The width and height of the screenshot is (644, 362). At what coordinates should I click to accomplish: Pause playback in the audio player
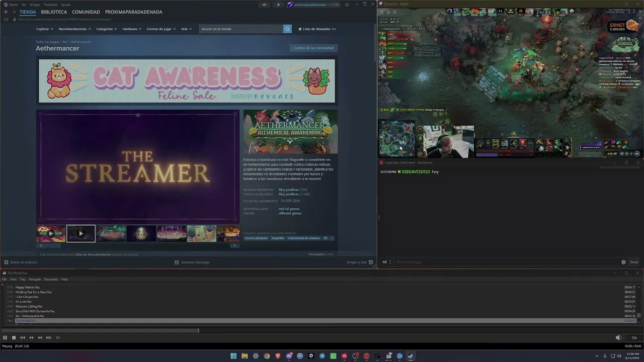[x=5, y=338]
